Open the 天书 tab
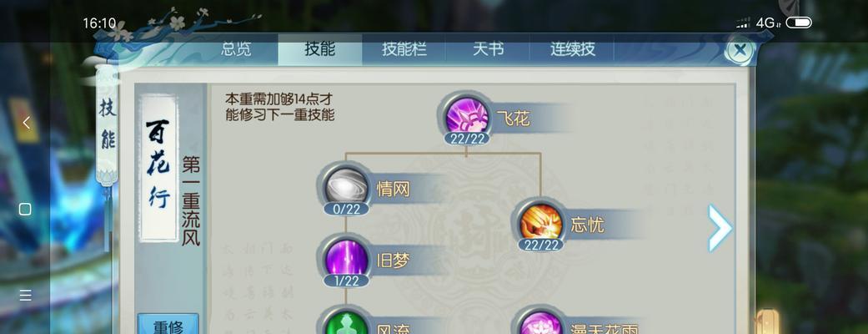The image size is (868, 334). 488,48
